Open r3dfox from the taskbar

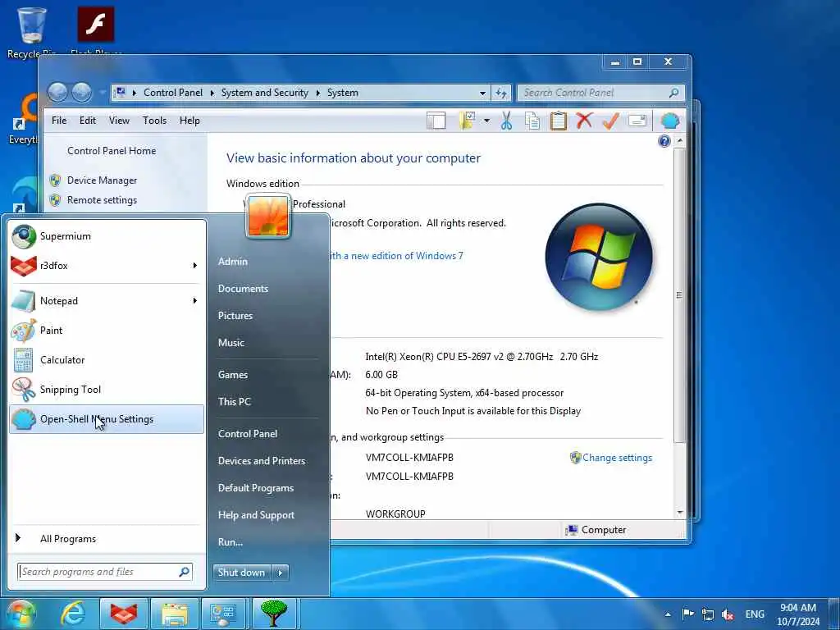click(124, 614)
